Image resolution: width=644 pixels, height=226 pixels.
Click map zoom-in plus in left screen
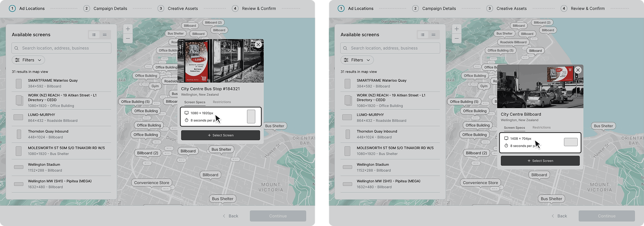(128, 29)
